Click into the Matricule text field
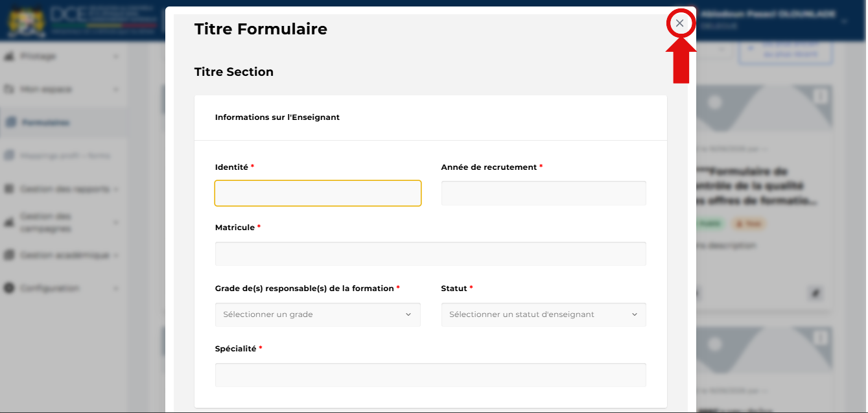The width and height of the screenshot is (868, 413). [x=430, y=254]
